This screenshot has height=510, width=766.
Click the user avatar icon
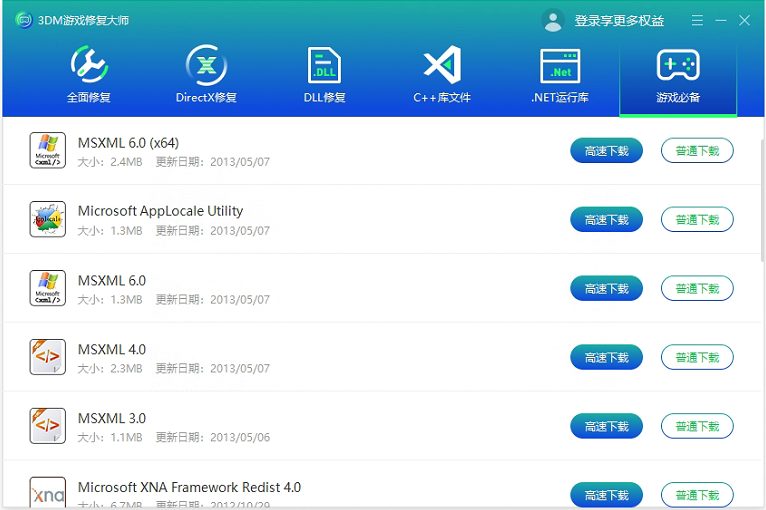(x=553, y=21)
